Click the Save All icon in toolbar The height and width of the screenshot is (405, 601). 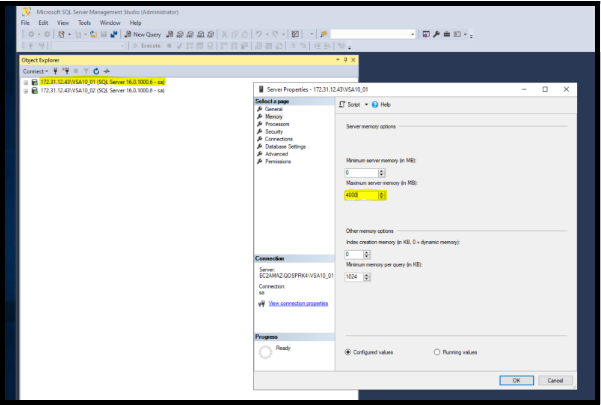click(x=113, y=34)
